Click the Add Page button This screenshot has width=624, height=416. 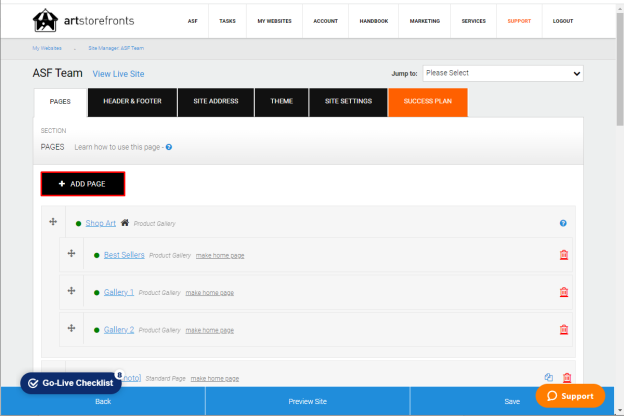(83, 184)
